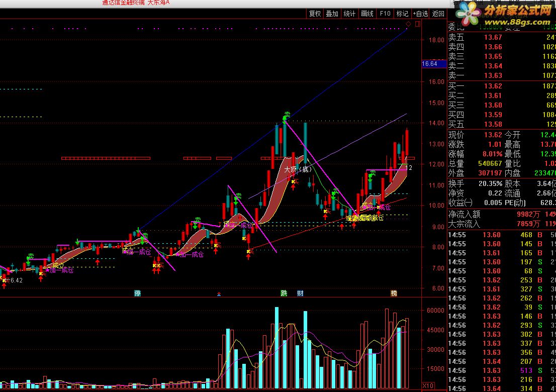This screenshot has width=556, height=392.
Task: Select the 卖一 13.63 order row
Action: (502, 75)
